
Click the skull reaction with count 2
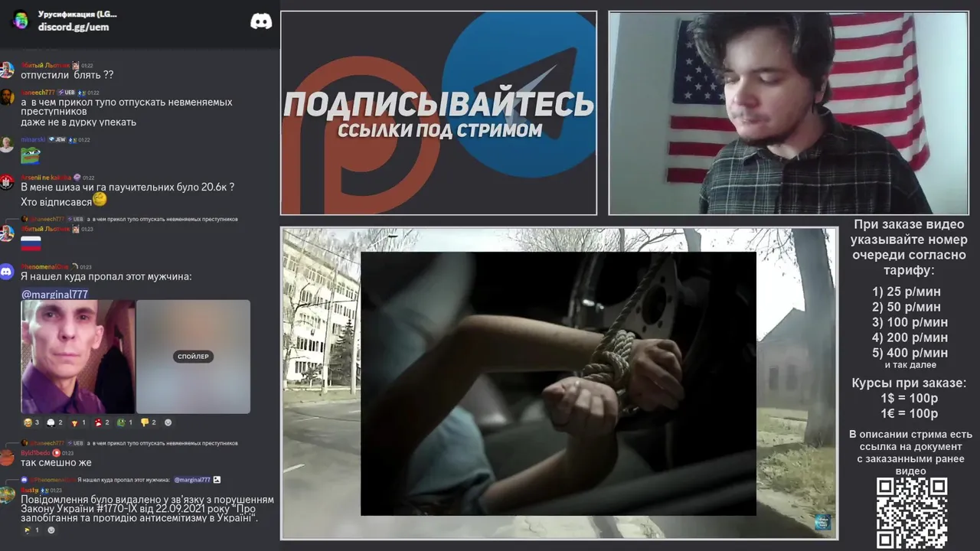tap(54, 422)
